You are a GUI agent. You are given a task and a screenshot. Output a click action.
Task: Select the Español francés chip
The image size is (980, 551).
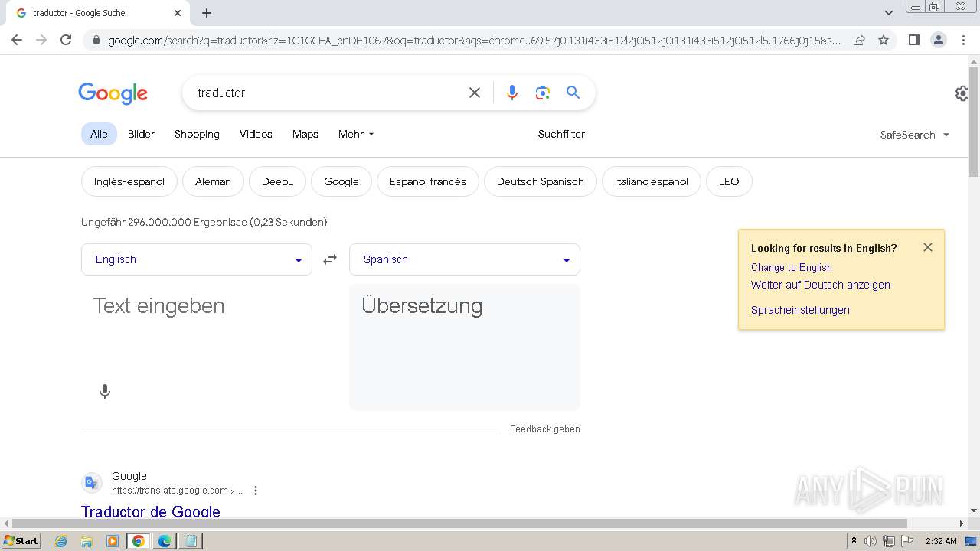click(x=427, y=181)
